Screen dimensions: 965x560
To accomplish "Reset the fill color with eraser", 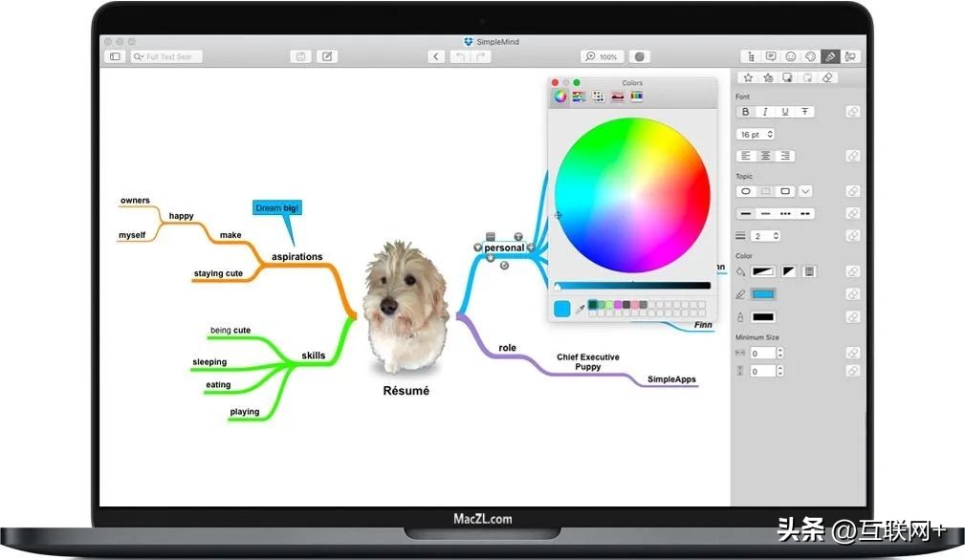I will [852, 271].
